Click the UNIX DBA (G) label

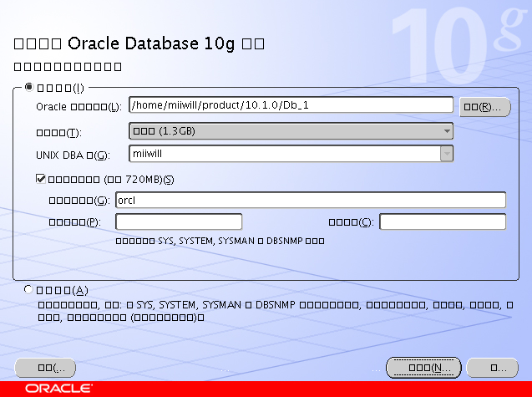[73, 155]
